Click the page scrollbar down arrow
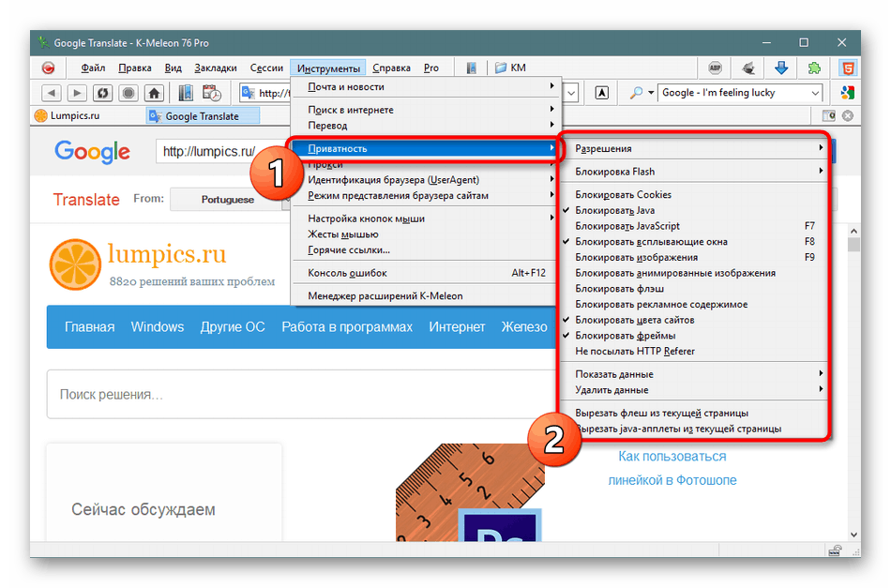The image size is (891, 588). pyautogui.click(x=853, y=535)
